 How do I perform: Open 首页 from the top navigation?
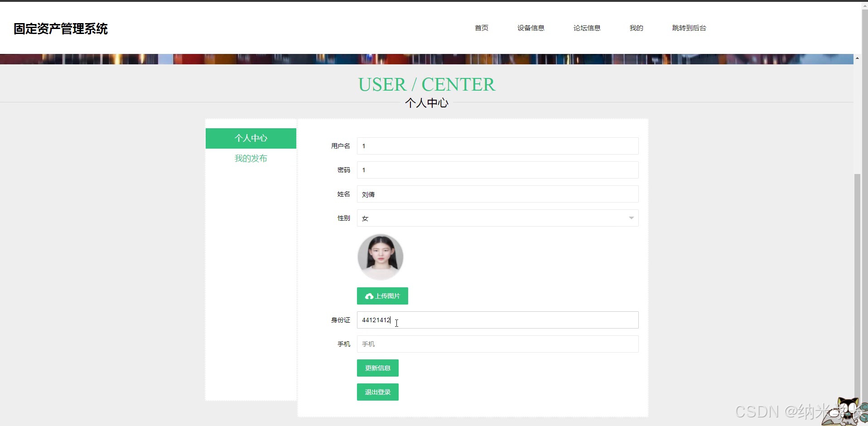tap(481, 28)
